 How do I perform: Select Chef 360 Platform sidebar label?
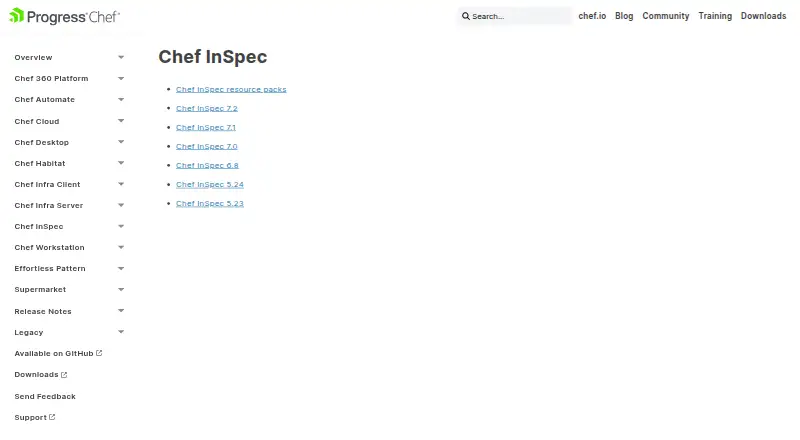[51, 78]
